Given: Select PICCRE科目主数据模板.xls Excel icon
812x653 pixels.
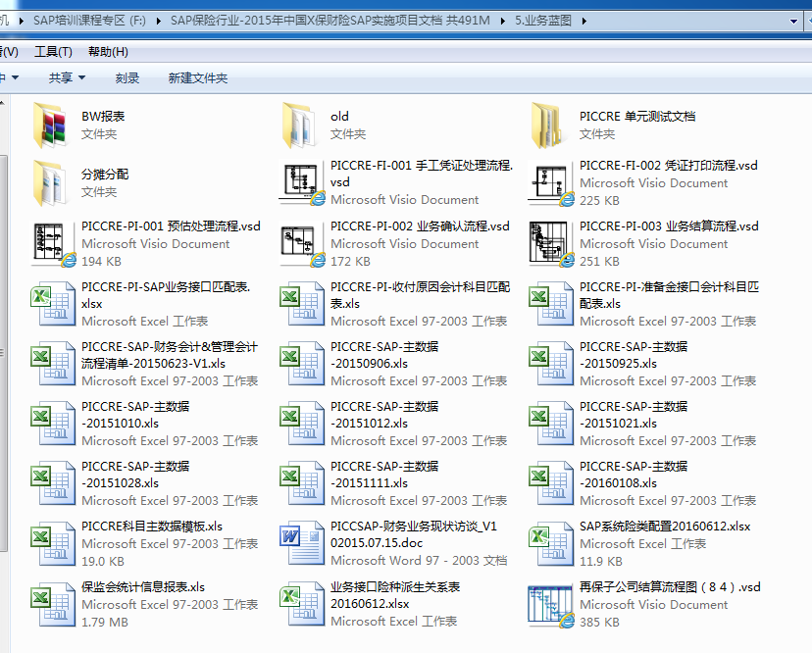Looking at the screenshot, I should pyautogui.click(x=53, y=544).
